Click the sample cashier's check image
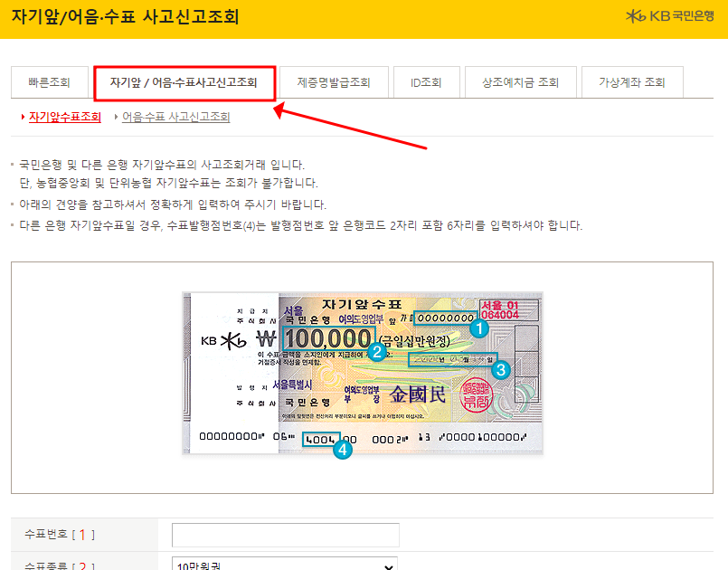This screenshot has width=728, height=570. click(363, 373)
